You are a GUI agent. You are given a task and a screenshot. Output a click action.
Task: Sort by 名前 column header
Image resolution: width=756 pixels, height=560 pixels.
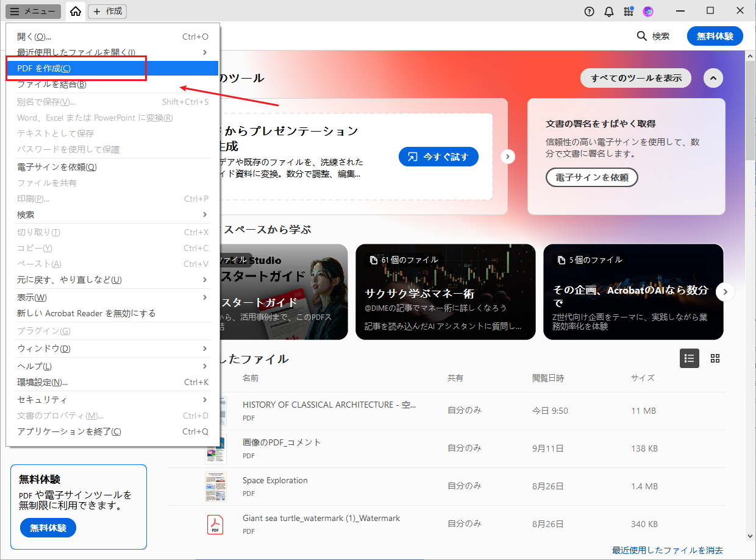click(251, 378)
